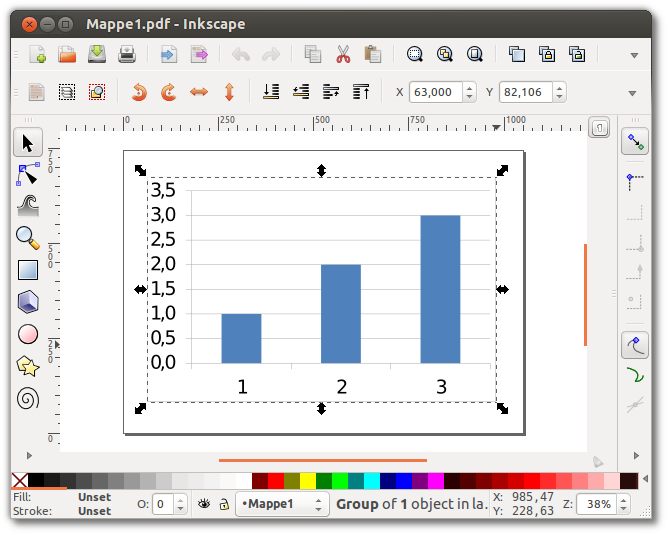
Task: Cut selection using the scissors icon
Action: tap(343, 54)
